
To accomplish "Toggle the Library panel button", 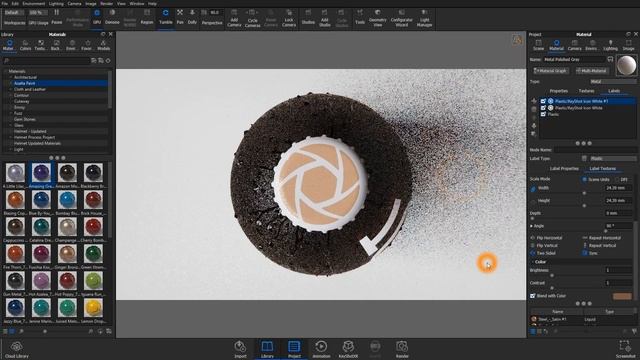I will (x=267, y=349).
